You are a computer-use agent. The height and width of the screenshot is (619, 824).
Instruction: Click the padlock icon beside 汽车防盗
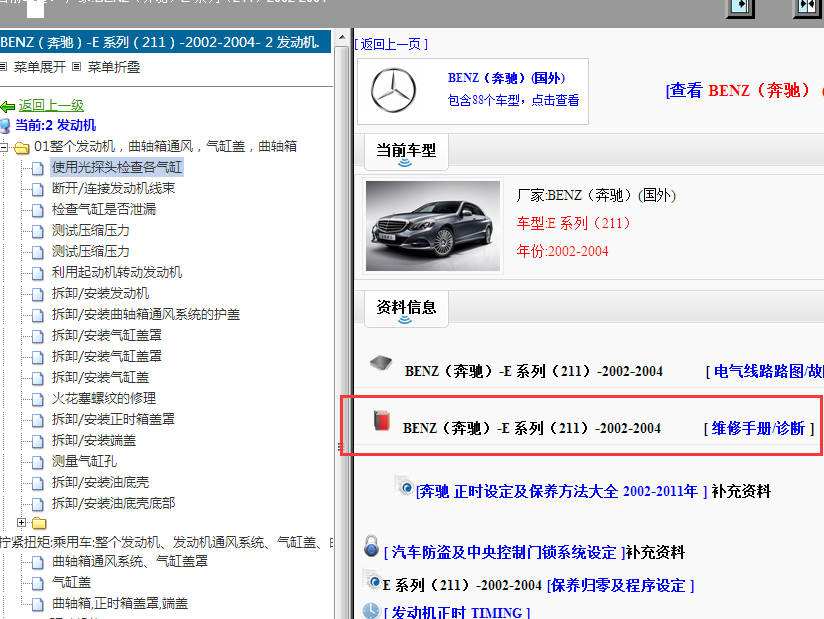(371, 546)
